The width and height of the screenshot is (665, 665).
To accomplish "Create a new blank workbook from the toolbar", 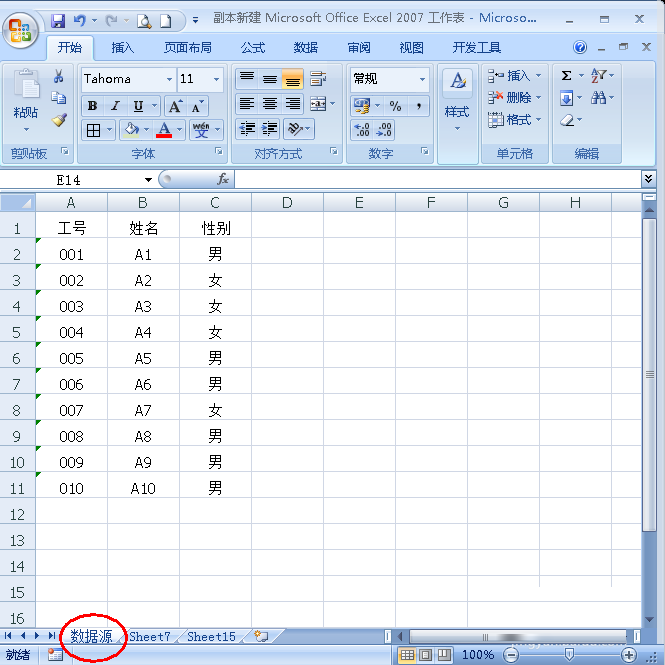I will (165, 21).
